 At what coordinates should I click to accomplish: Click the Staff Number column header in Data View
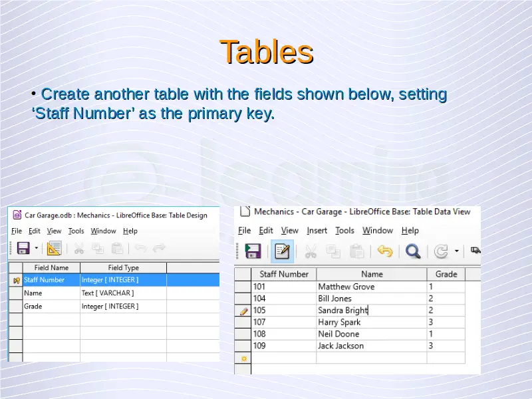[x=284, y=274]
